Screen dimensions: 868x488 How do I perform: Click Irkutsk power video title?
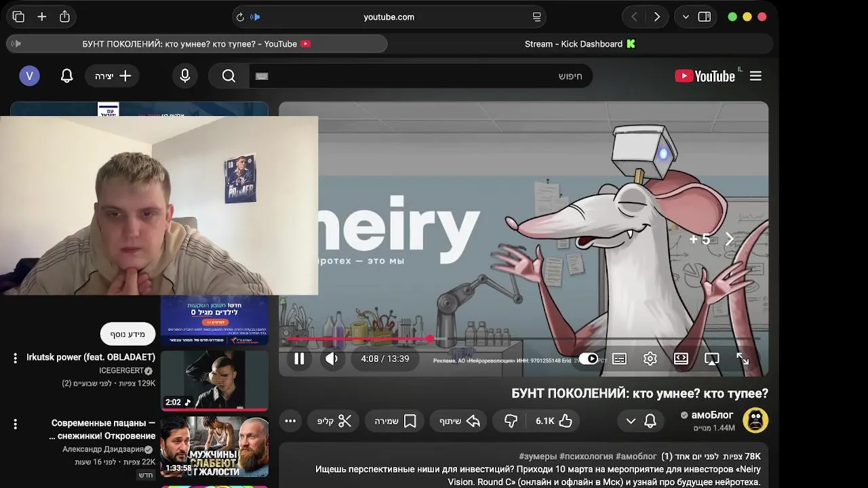[91, 357]
